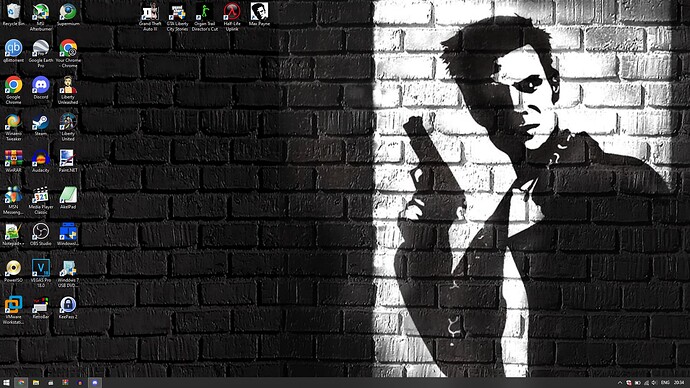Open File Explorer from the taskbar

point(36,383)
